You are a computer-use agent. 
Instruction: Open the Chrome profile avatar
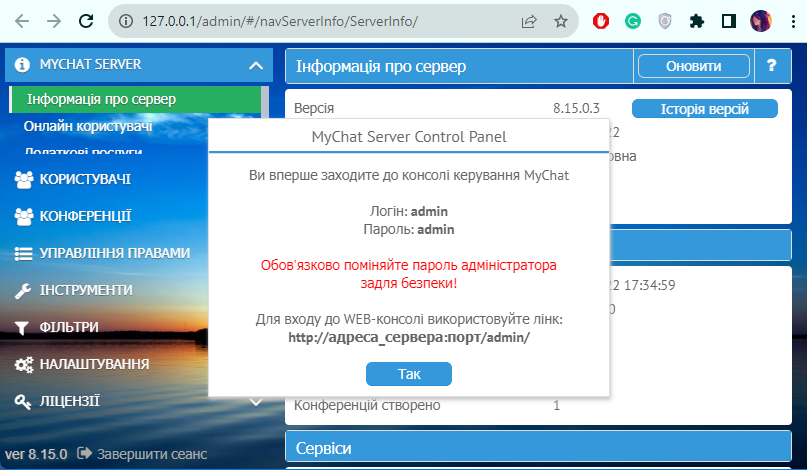pyautogui.click(x=761, y=21)
